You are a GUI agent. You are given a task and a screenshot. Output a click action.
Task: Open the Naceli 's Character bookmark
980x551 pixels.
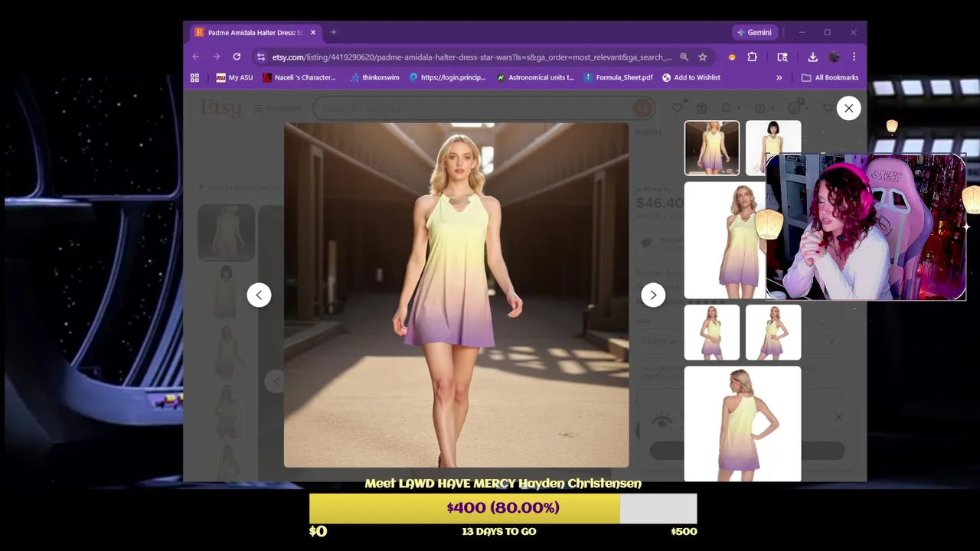299,77
